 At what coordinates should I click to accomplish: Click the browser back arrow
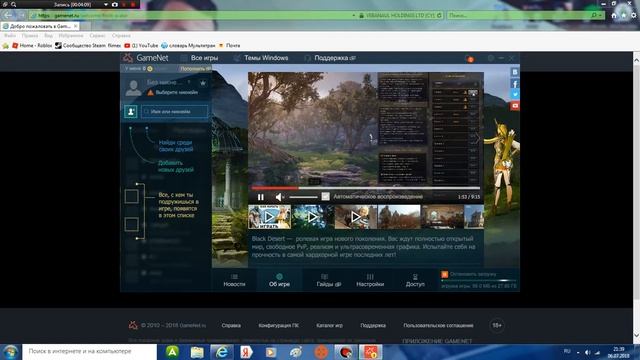(x=8, y=15)
